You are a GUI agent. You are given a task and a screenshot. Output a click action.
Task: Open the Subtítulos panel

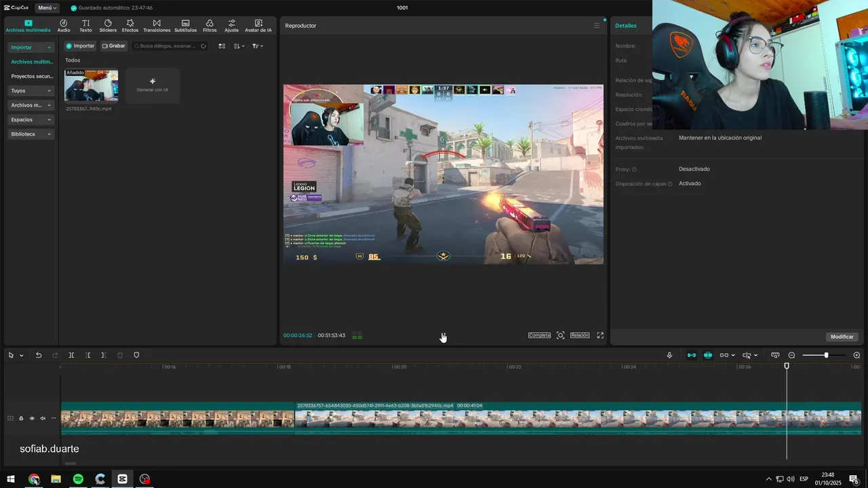[x=186, y=26]
